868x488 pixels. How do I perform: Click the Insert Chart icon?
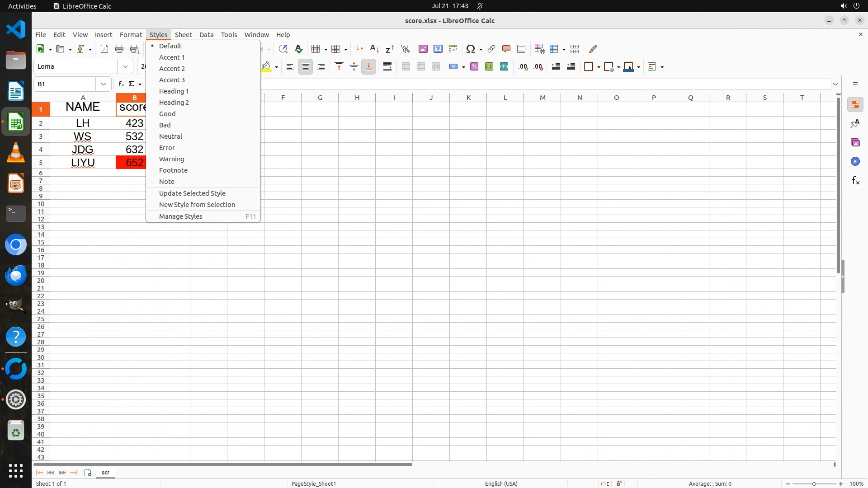[438, 49]
